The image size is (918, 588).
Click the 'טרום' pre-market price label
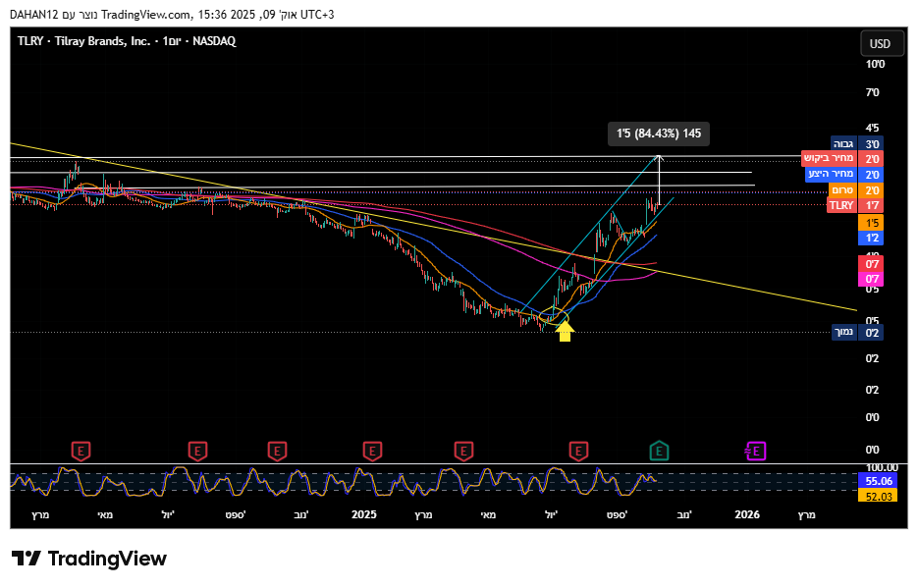[841, 190]
